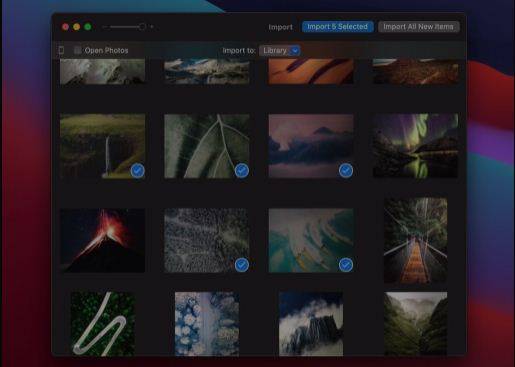Image resolution: width=515 pixels, height=367 pixels.
Task: Click Import 5 Selected button
Action: 337,27
